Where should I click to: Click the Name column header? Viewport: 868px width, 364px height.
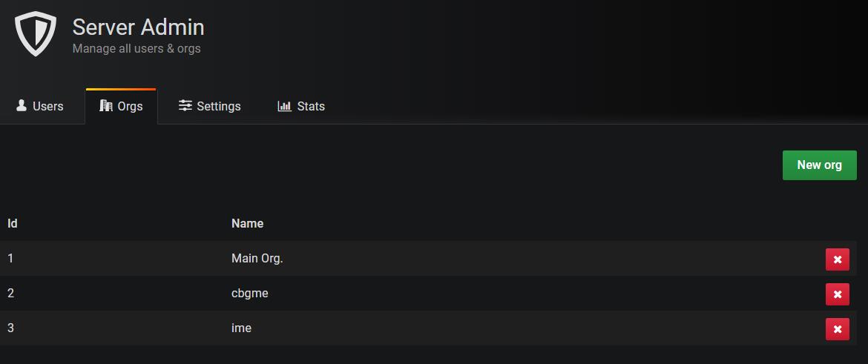point(247,223)
